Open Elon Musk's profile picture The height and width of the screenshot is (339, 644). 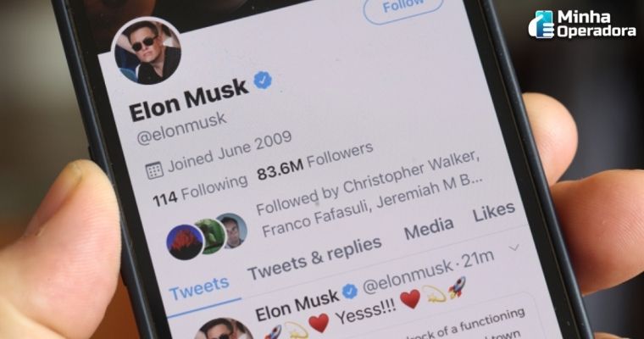147,52
